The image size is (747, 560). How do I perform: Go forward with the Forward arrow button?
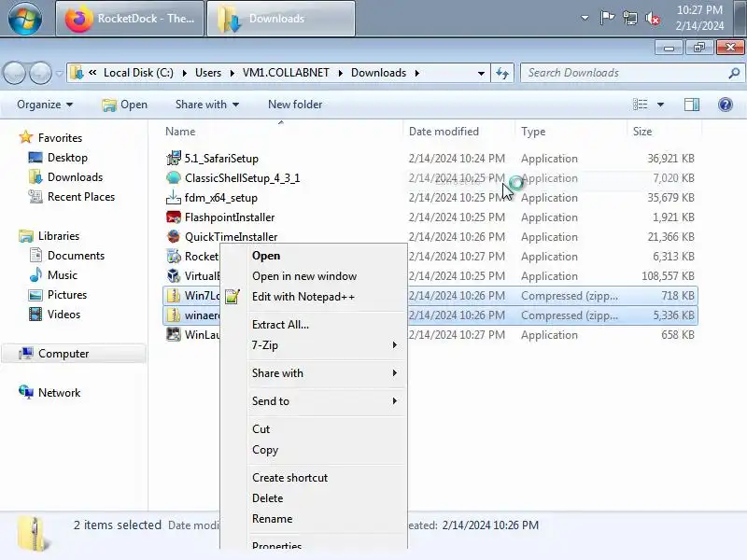40,74
